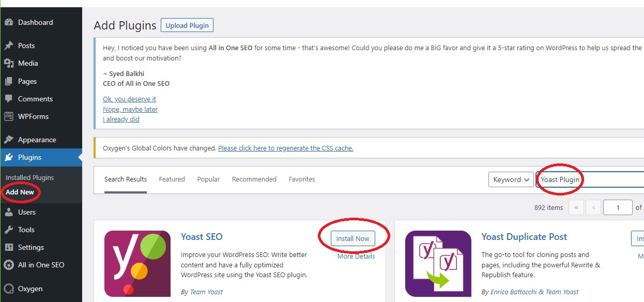Click the WPForms sidebar icon

tap(9, 116)
